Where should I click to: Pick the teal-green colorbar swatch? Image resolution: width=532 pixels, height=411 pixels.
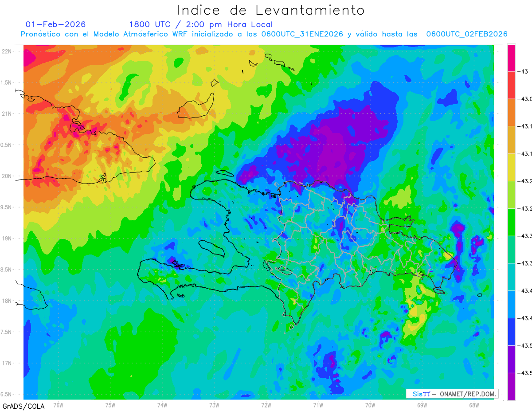[511, 250]
